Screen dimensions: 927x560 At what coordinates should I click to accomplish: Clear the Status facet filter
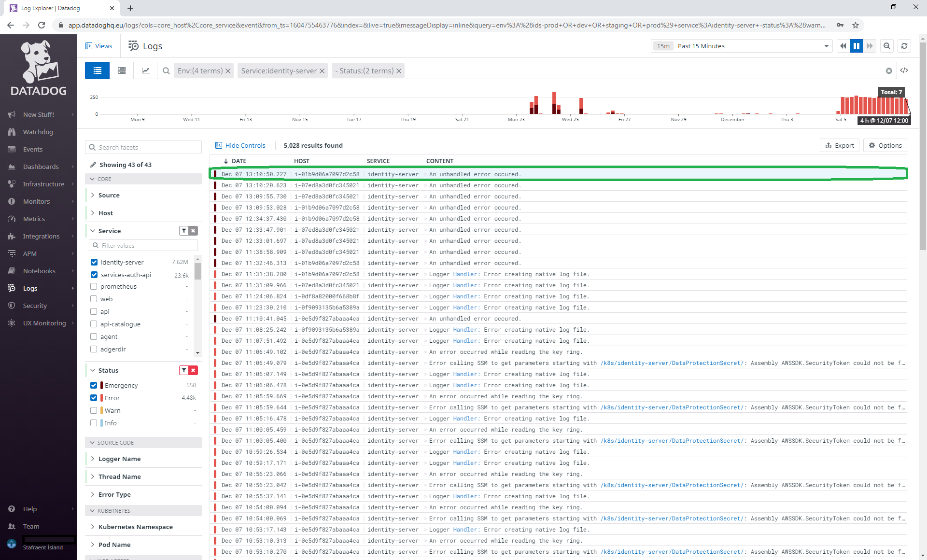tap(193, 370)
